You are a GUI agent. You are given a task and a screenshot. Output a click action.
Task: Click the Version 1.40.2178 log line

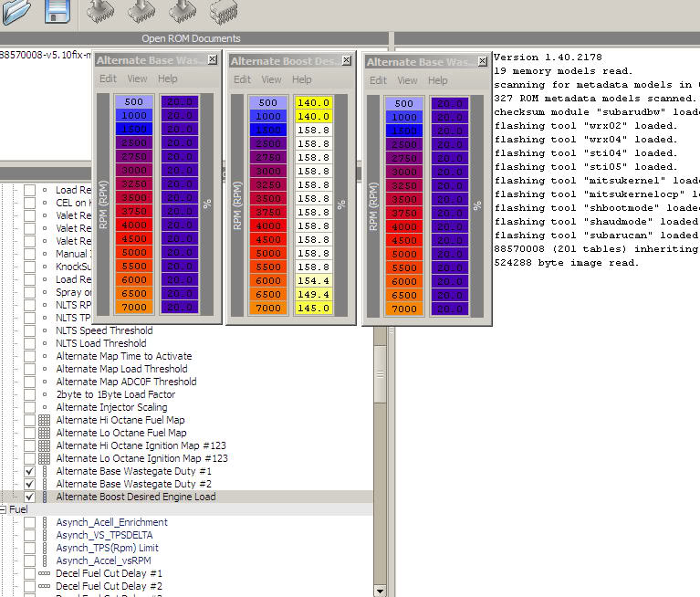548,58
